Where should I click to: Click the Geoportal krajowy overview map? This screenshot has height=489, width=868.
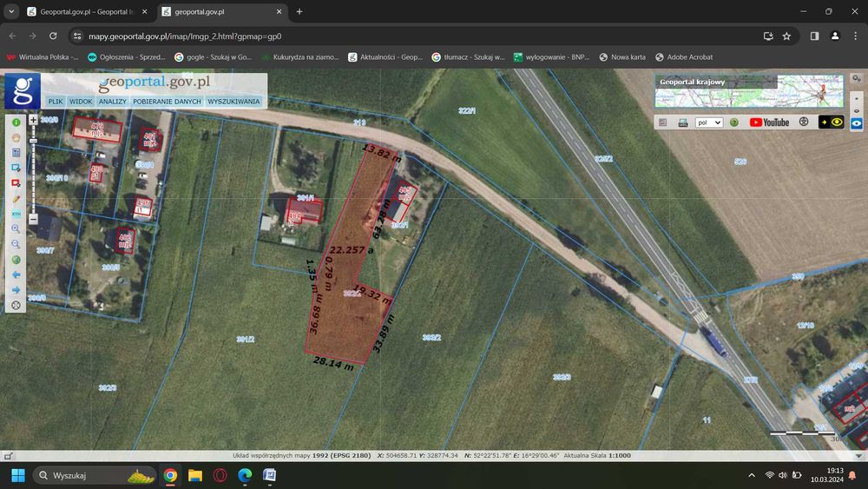pyautogui.click(x=749, y=91)
